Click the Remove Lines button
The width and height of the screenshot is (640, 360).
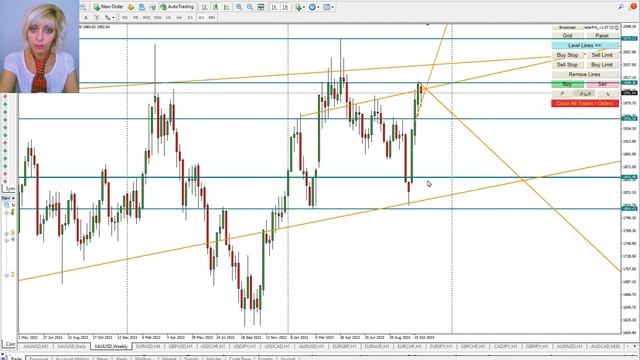(x=585, y=74)
